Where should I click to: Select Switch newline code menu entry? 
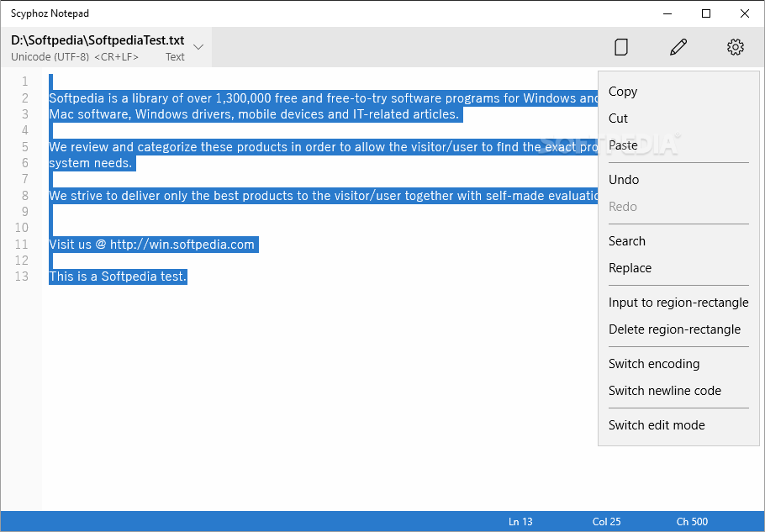(x=664, y=391)
